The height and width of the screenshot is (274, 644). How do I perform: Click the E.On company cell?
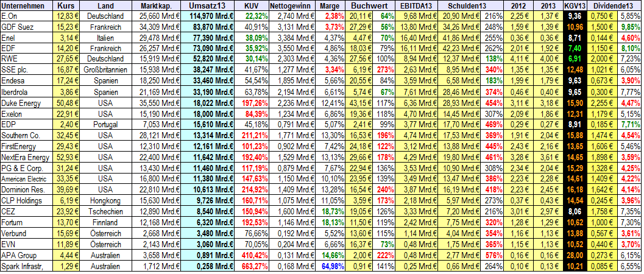(27, 16)
